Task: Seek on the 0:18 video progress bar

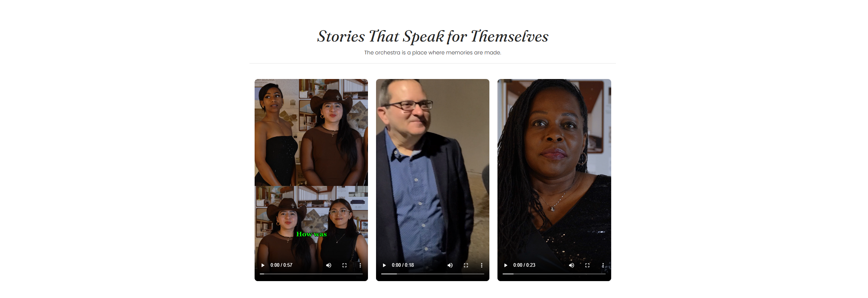Action: click(433, 274)
